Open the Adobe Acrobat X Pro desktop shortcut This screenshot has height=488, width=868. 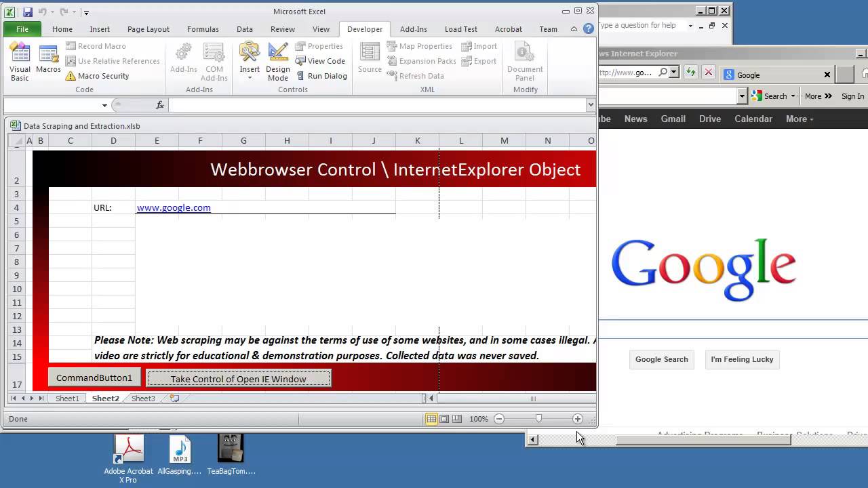[129, 459]
